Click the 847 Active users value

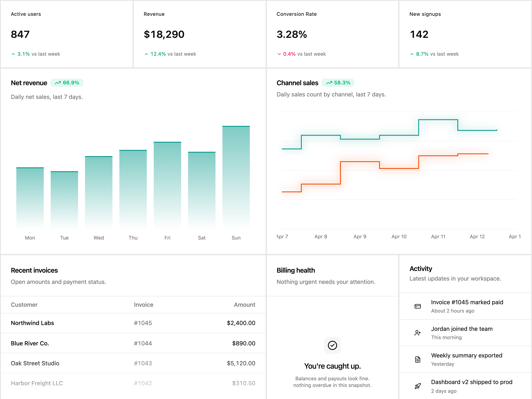[x=20, y=34]
